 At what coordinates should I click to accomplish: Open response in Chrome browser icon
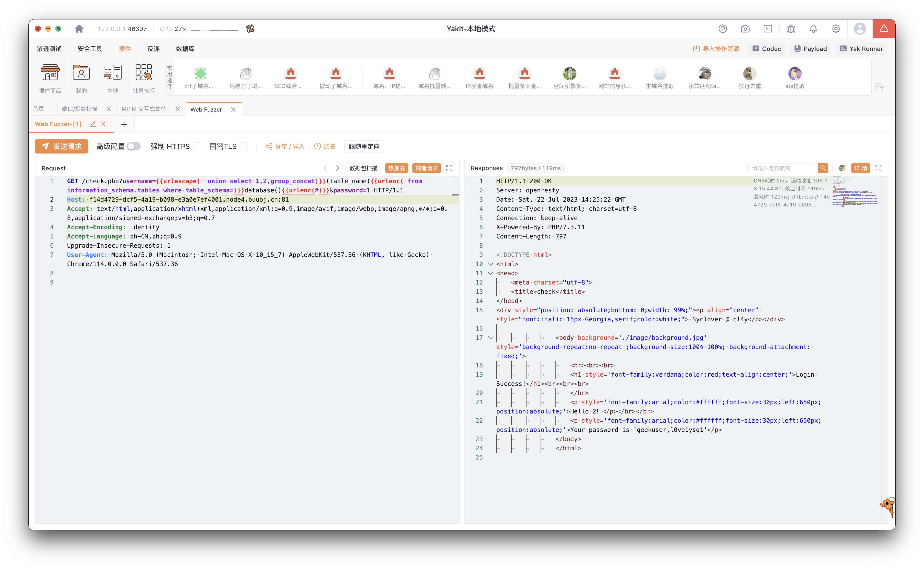click(x=842, y=168)
